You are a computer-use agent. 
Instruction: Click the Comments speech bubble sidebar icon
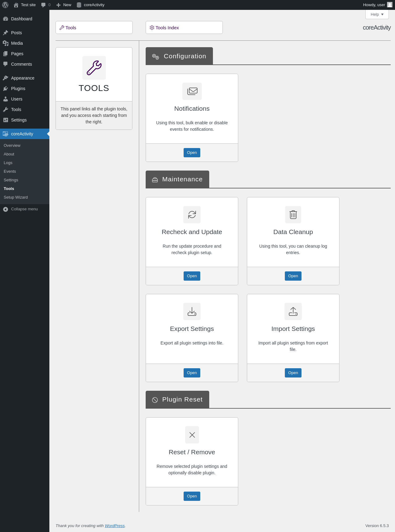[x=6, y=64]
